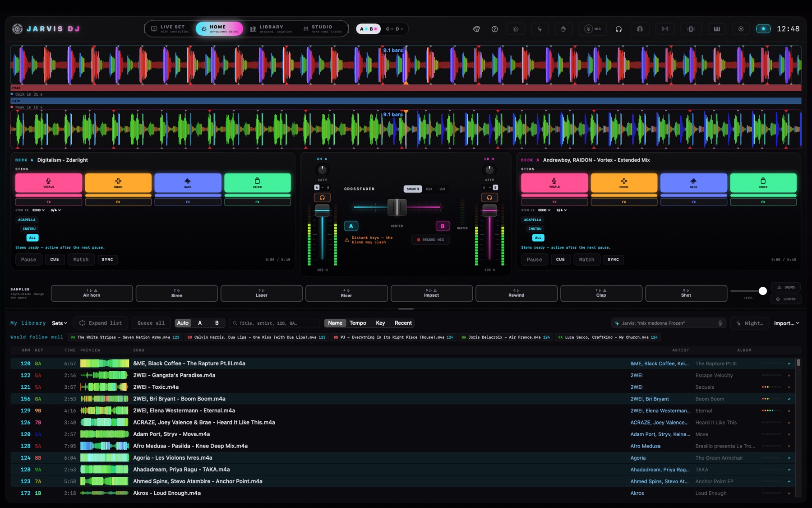Viewport: 812px width, 508px height.
Task: Trigger the Air horn sampler pad
Action: pyautogui.click(x=92, y=293)
